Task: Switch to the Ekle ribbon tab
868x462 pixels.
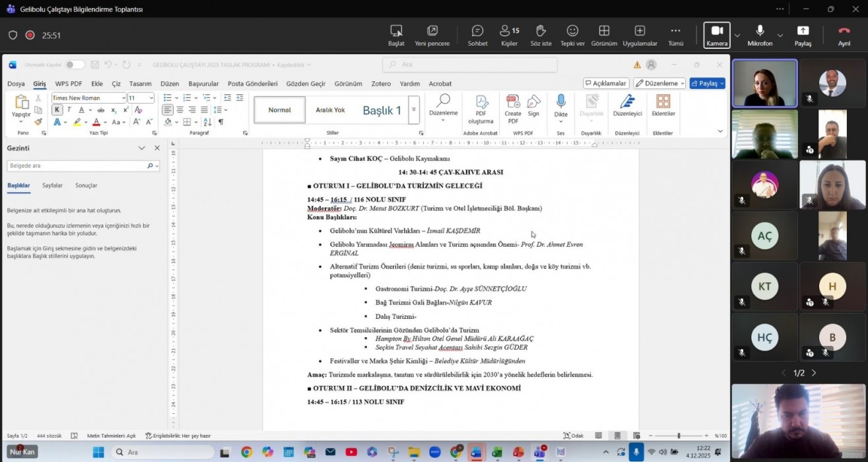Action: [97, 84]
